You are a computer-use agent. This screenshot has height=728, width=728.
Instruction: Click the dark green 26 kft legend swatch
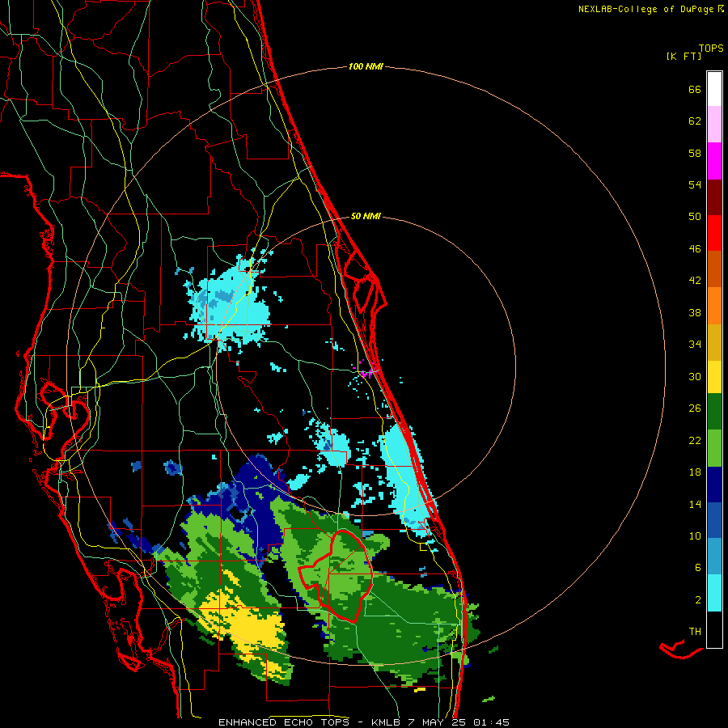(x=714, y=412)
